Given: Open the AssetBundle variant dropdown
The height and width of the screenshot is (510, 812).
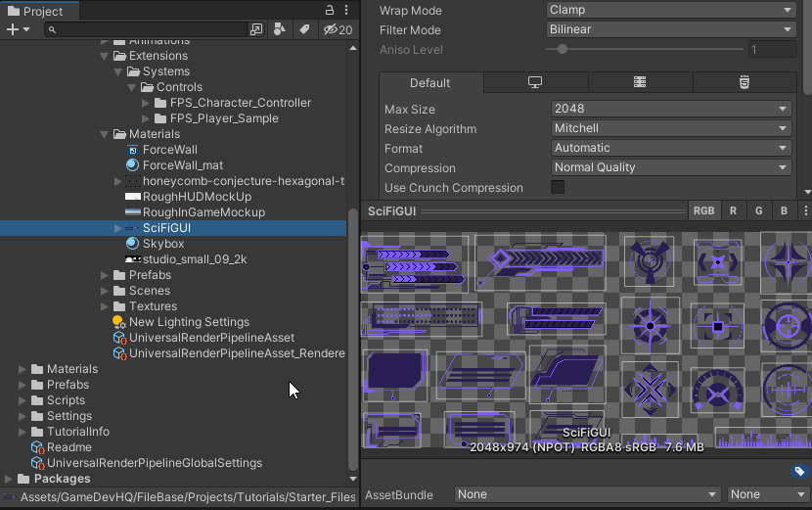Looking at the screenshot, I should (x=769, y=494).
